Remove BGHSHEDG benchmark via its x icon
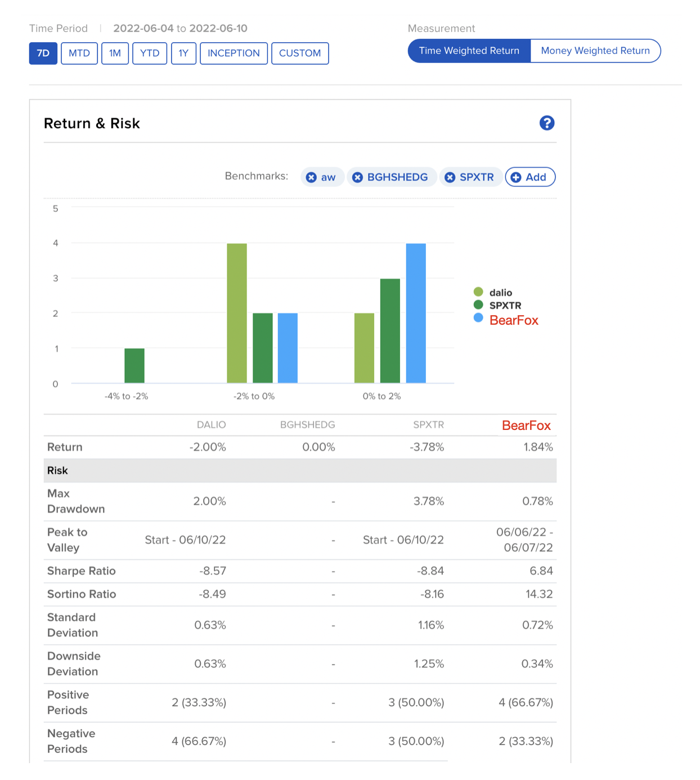 (x=357, y=177)
